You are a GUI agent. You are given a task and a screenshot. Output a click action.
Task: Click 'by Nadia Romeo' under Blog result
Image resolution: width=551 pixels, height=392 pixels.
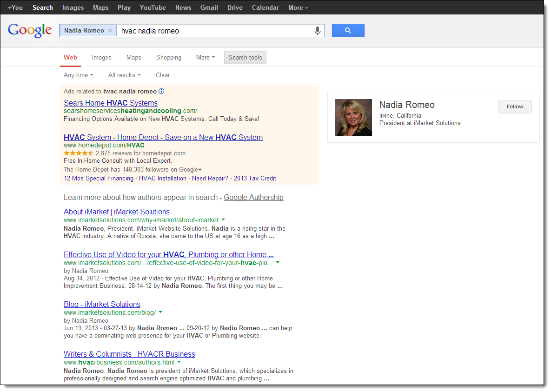pyautogui.click(x=86, y=321)
